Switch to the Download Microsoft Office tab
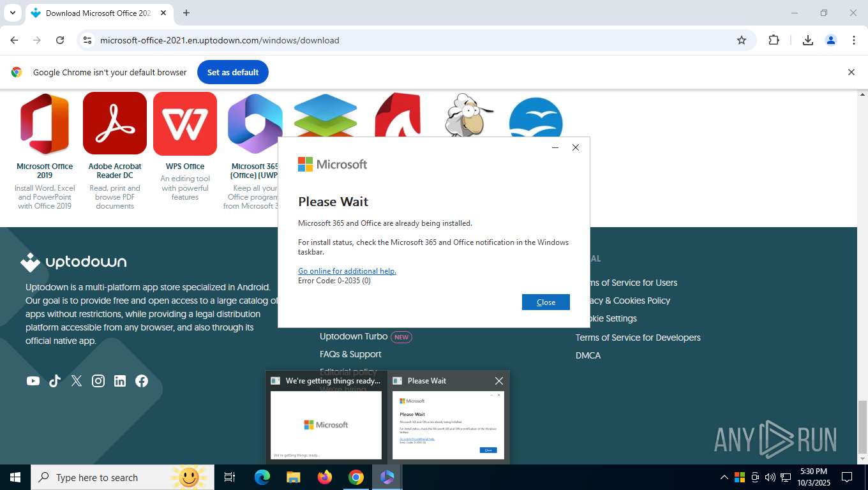Image resolution: width=868 pixels, height=490 pixels. [99, 13]
